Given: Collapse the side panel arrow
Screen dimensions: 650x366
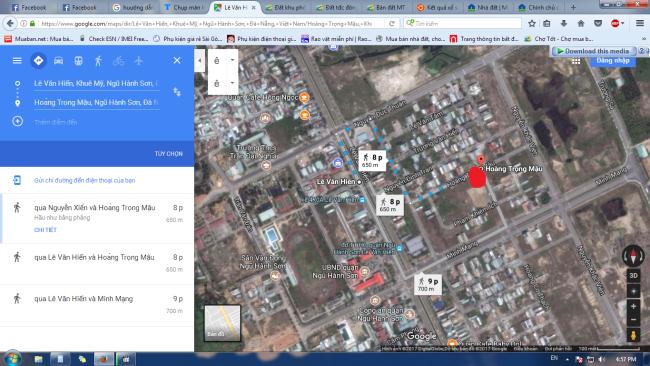Looking at the screenshot, I should coord(199,61).
